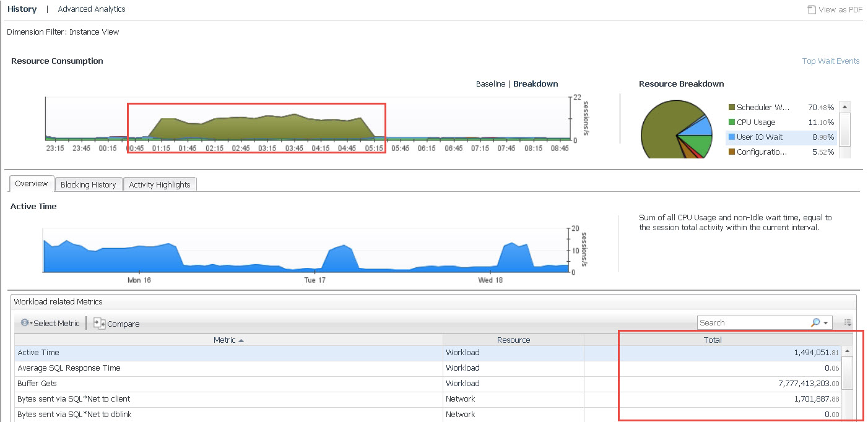The image size is (868, 422).
Task: Open the table column customizer icon
Action: click(x=848, y=323)
